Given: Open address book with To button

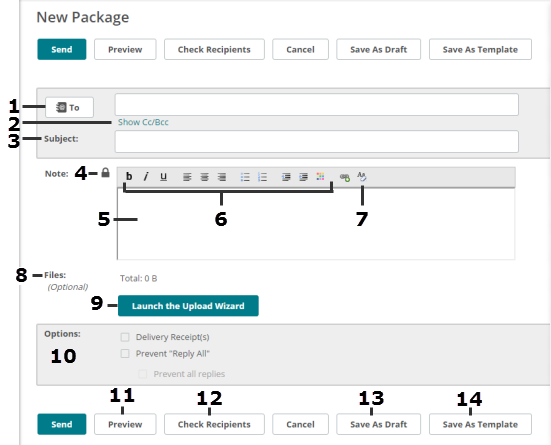Looking at the screenshot, I should pyautogui.click(x=69, y=107).
